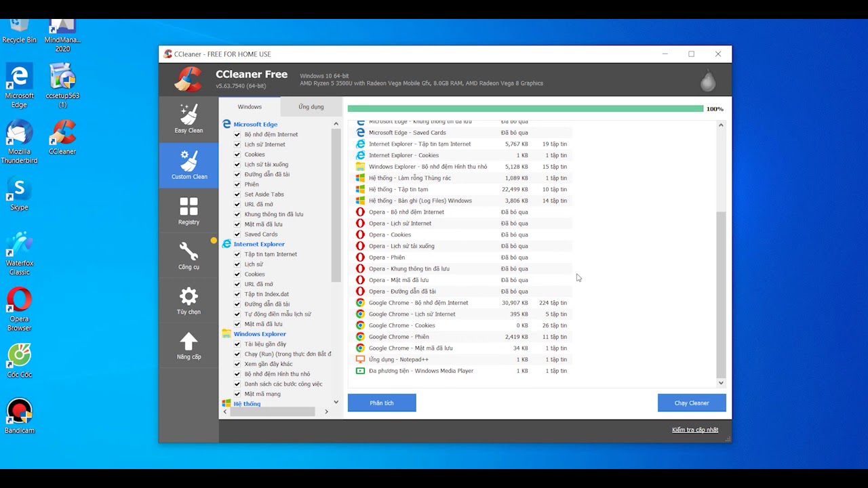Click the pear icon in header
The image size is (868, 488).
tap(708, 80)
